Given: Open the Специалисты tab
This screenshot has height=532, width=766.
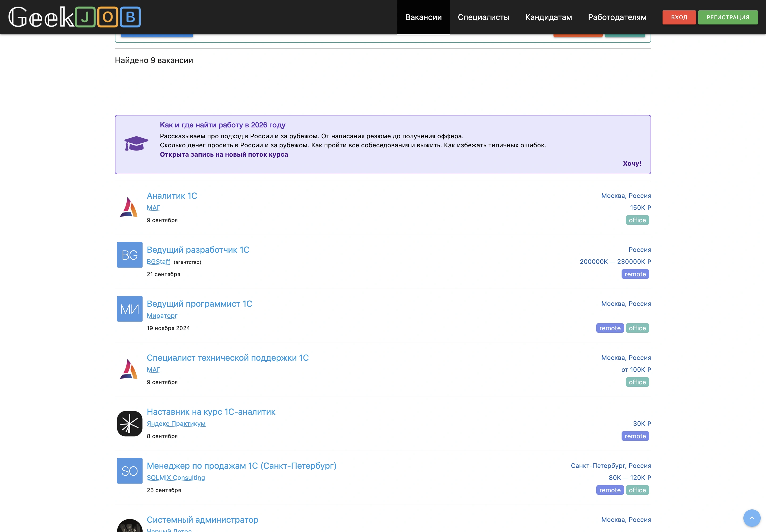Looking at the screenshot, I should 483,17.
